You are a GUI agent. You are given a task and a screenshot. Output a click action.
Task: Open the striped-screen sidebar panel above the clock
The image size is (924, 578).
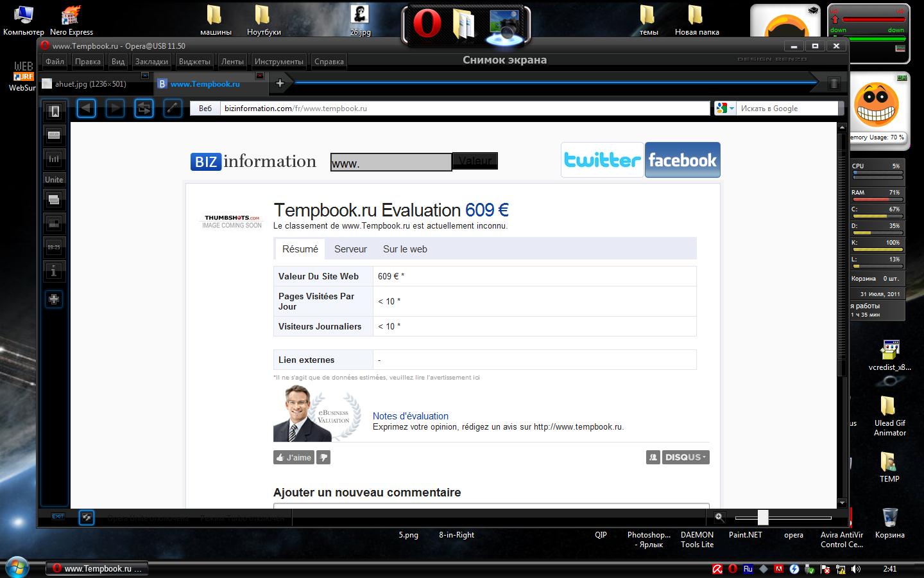(x=54, y=223)
